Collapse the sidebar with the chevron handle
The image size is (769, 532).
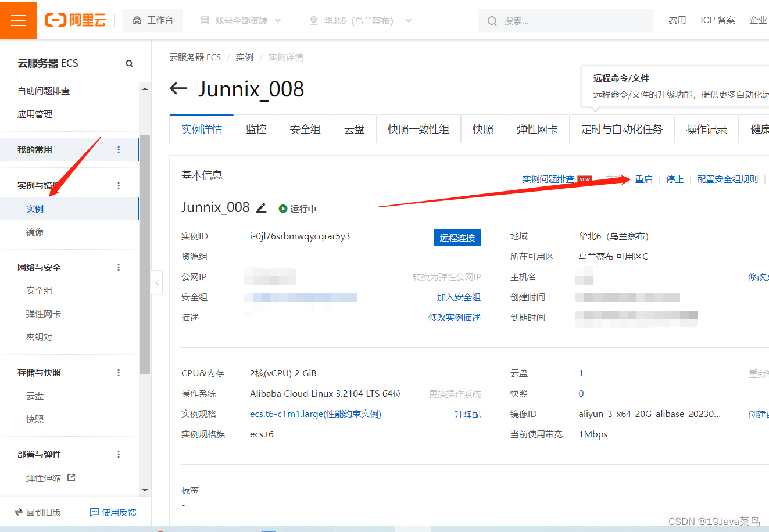[x=157, y=282]
